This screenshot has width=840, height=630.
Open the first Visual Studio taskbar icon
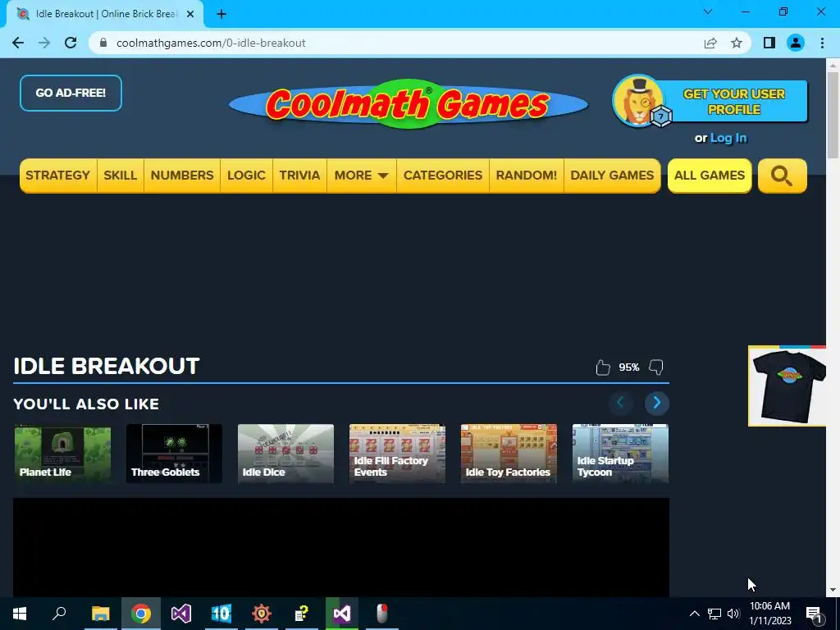181,614
